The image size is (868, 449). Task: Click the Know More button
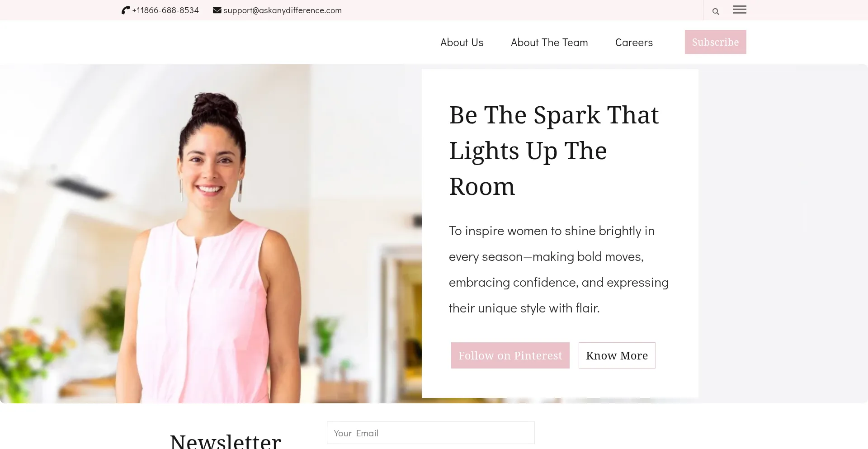point(617,355)
